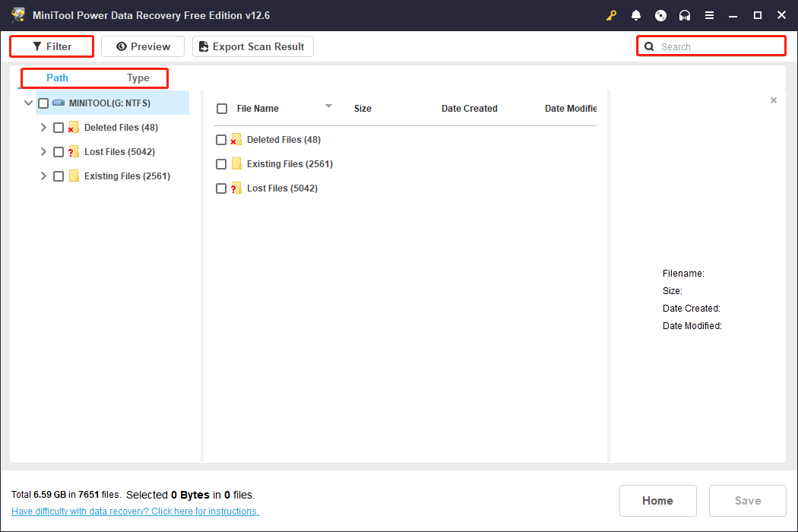798x532 pixels.
Task: Click the Home button
Action: [657, 500]
